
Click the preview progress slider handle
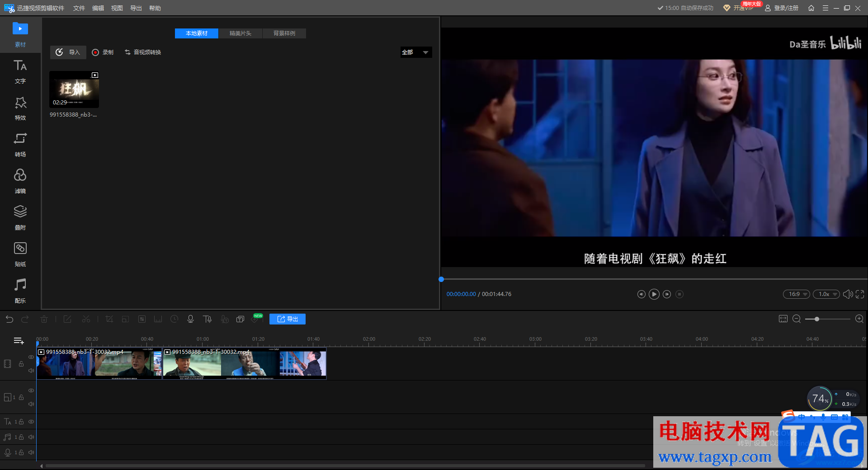[x=441, y=279]
